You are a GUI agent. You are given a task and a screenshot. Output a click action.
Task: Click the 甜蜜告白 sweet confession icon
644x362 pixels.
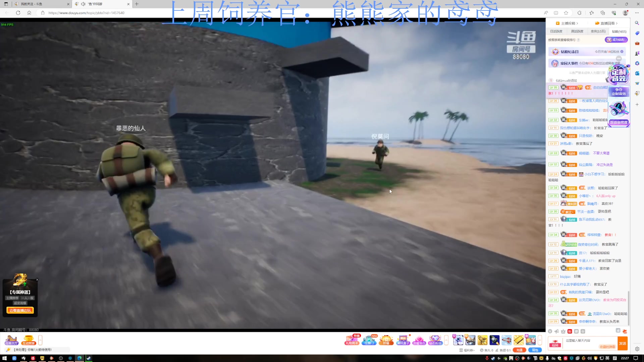[x=419, y=340]
